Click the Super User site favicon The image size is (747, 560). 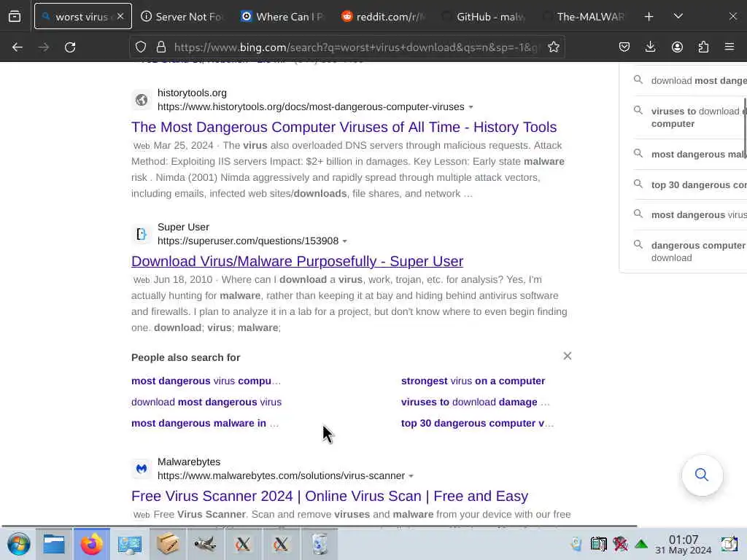click(142, 234)
